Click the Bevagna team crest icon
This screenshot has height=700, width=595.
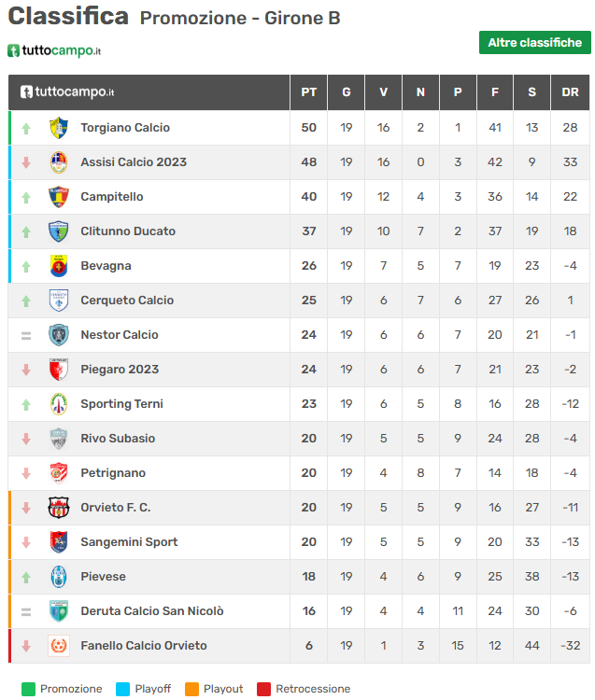coord(59,266)
